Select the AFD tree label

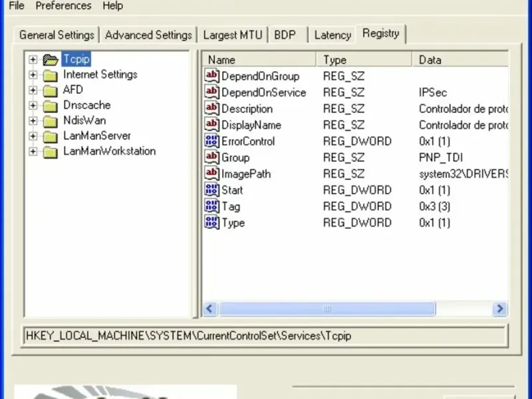pyautogui.click(x=73, y=90)
